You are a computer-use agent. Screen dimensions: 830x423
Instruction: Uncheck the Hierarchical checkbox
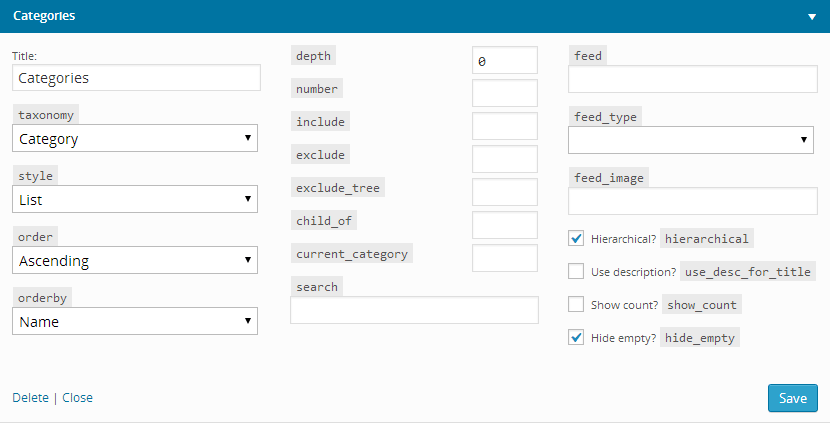tap(576, 238)
